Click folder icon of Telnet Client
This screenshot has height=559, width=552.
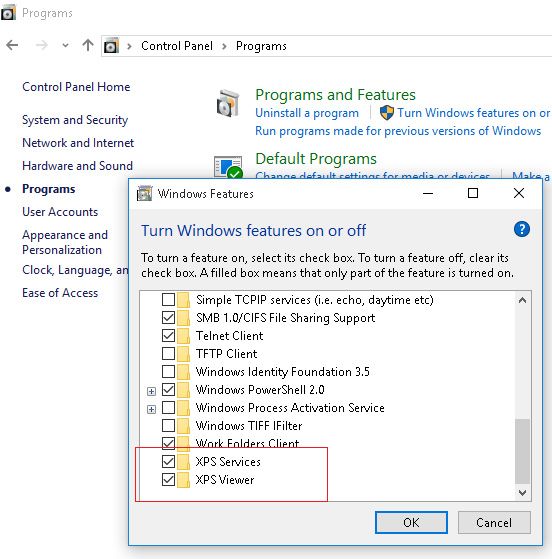tap(183, 336)
